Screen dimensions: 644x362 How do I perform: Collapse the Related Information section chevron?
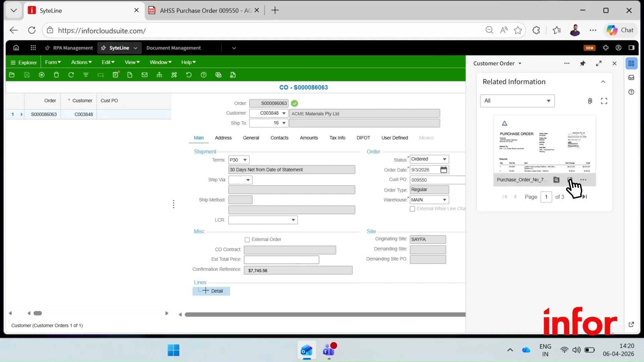click(x=603, y=82)
